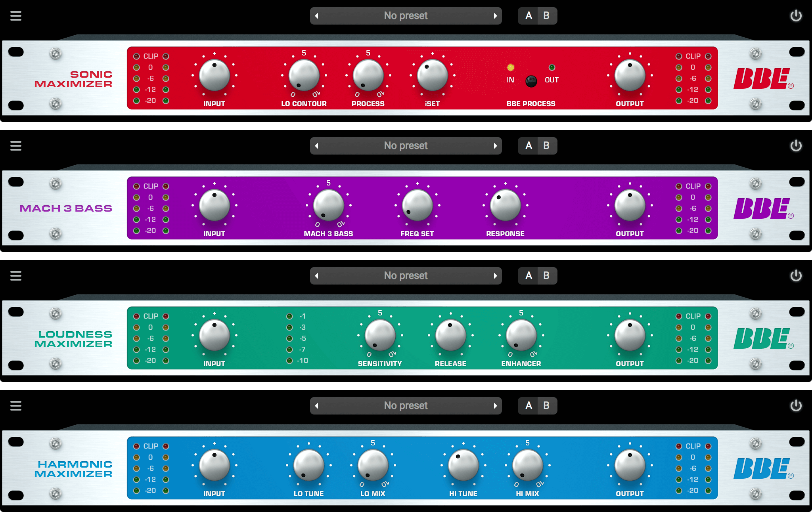Click the green BBE logo on Loudness Maximizer

pyautogui.click(x=764, y=338)
